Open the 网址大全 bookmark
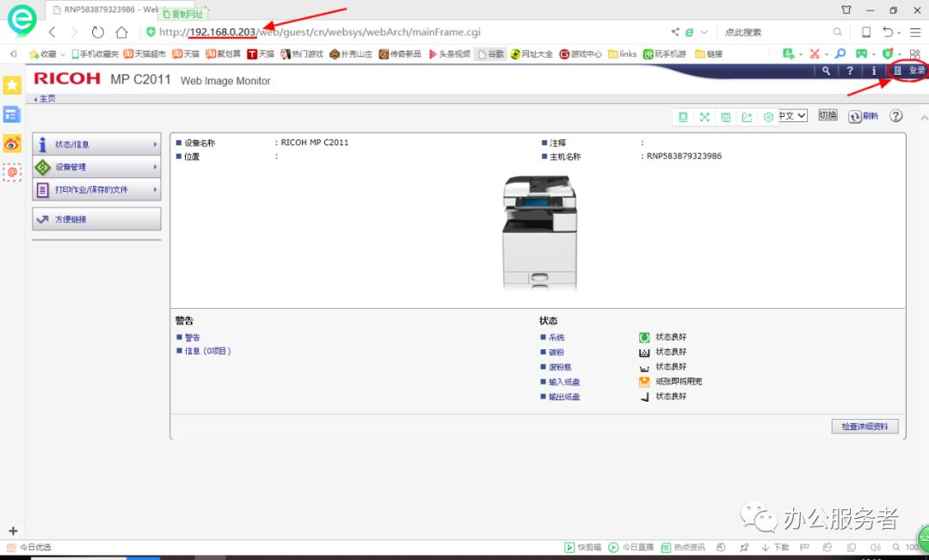Screen dimensions: 929x560 532,54
